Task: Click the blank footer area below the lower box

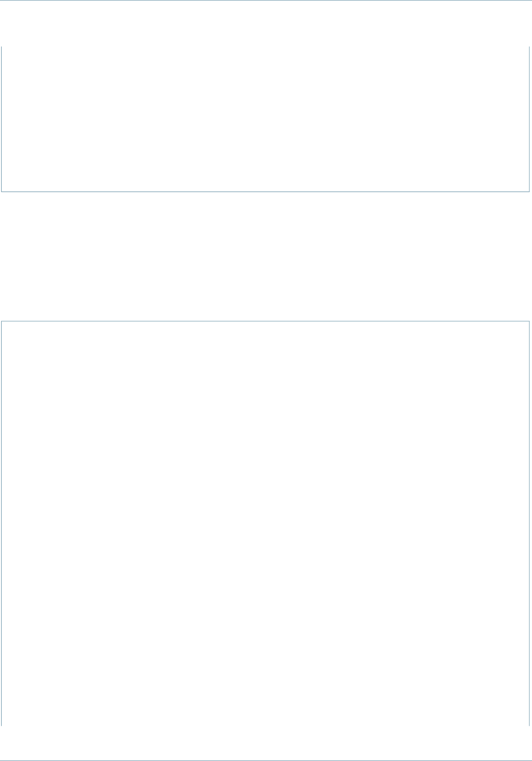Action: coord(266,742)
